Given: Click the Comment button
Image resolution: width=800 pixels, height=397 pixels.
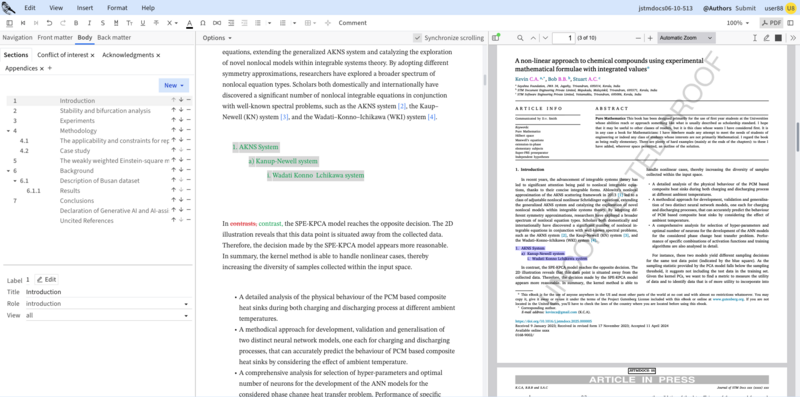Looking at the screenshot, I should 353,23.
